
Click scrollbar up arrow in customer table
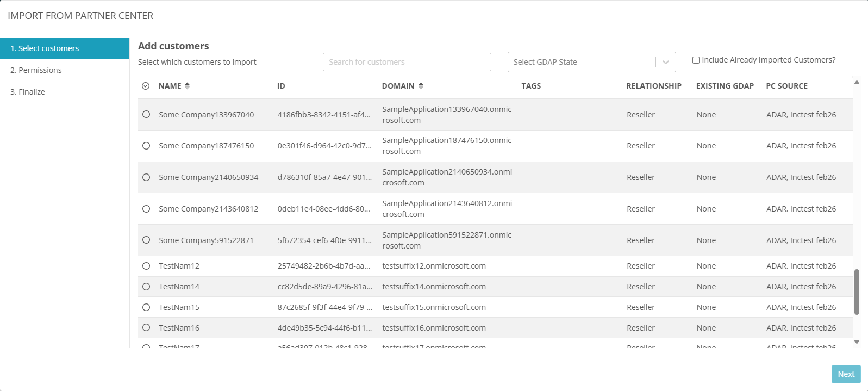857,83
